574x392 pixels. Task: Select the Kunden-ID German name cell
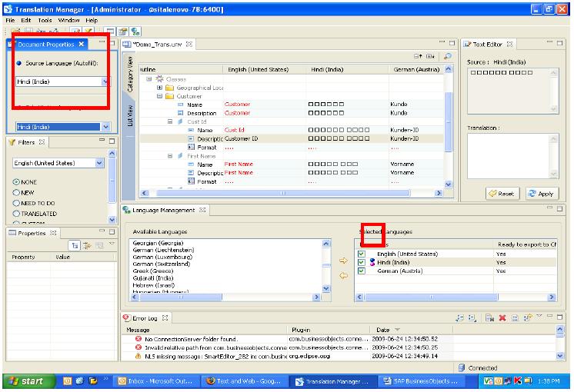click(416, 130)
